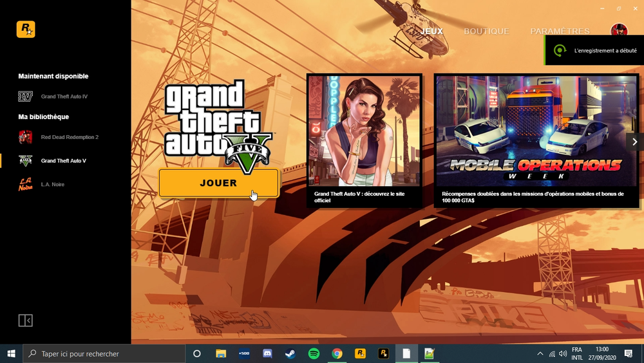Click the Windows Start button
The width and height of the screenshot is (644, 363).
click(x=11, y=353)
